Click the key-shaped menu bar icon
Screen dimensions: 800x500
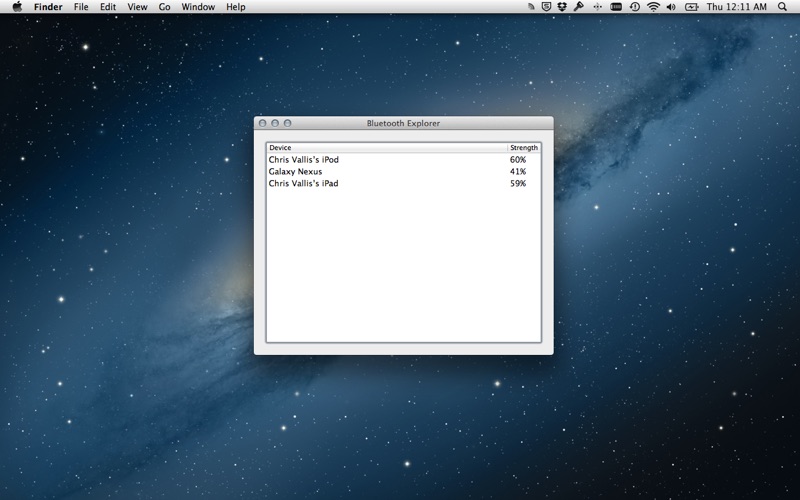(x=579, y=7)
